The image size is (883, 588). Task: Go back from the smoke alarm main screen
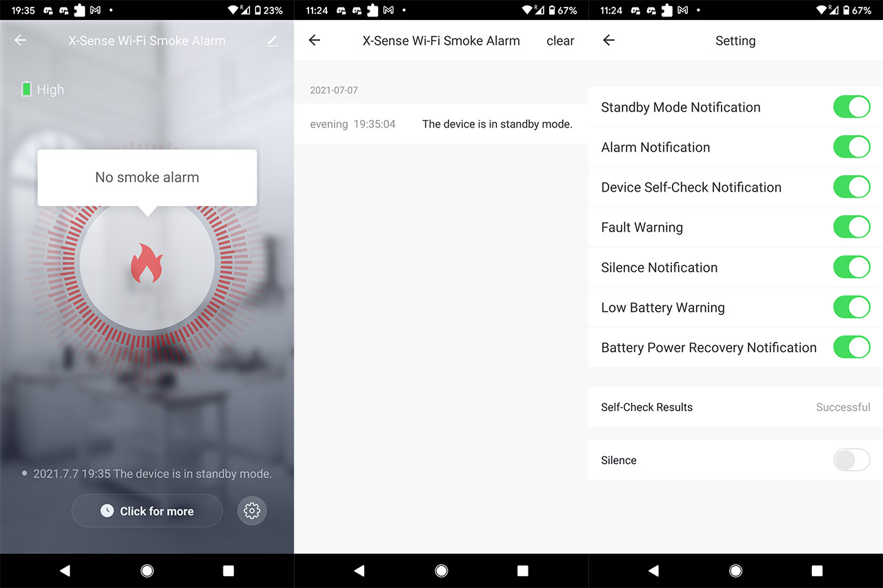[20, 40]
